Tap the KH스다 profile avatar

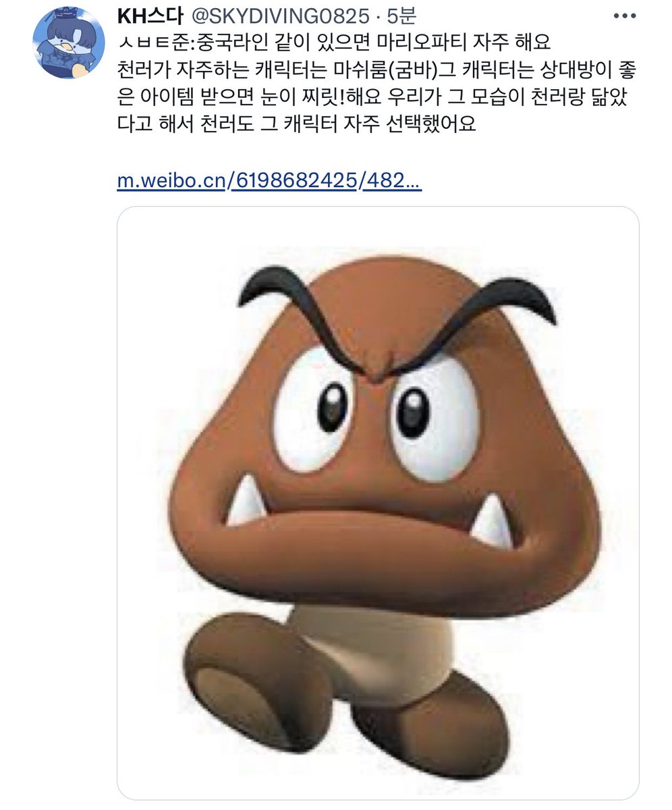(67, 43)
